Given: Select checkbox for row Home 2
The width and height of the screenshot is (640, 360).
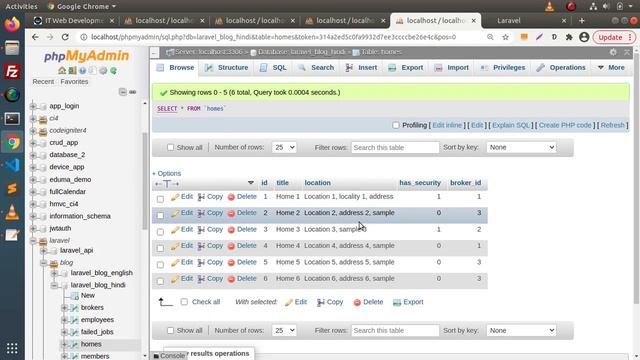Looking at the screenshot, I should pyautogui.click(x=160, y=216).
